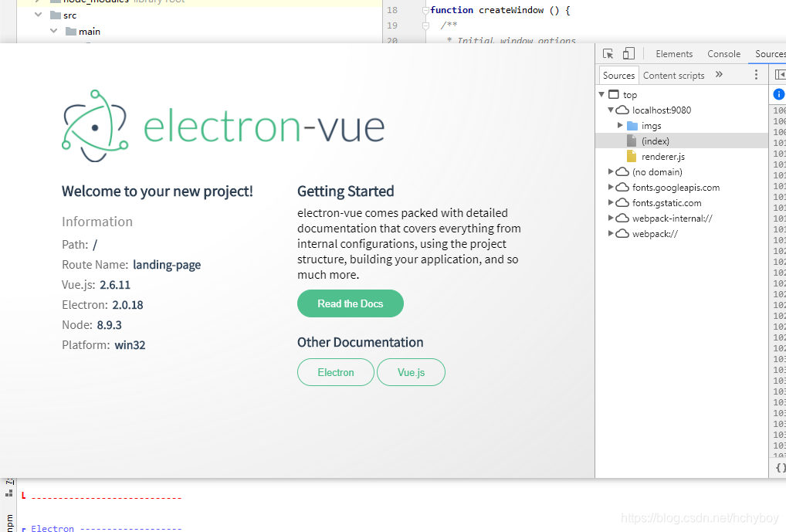Open the navigator three-dot options menu
This screenshot has height=532, width=786.
point(756,75)
